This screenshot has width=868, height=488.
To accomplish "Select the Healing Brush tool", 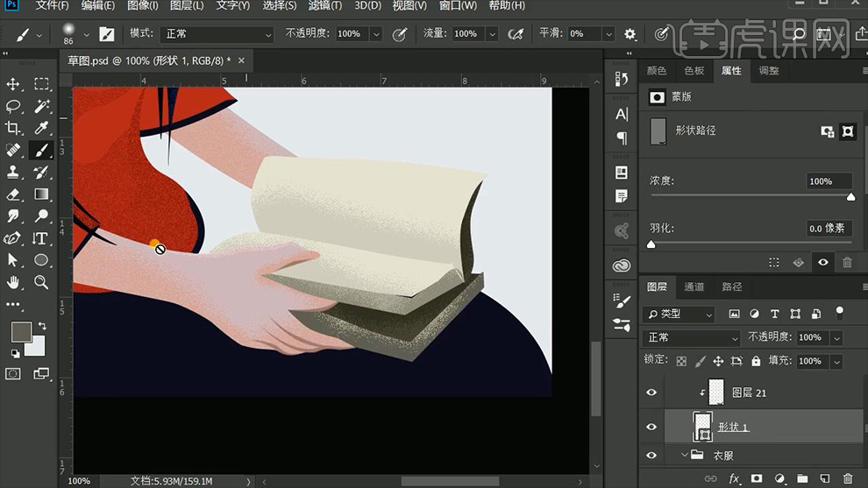I will [x=13, y=150].
